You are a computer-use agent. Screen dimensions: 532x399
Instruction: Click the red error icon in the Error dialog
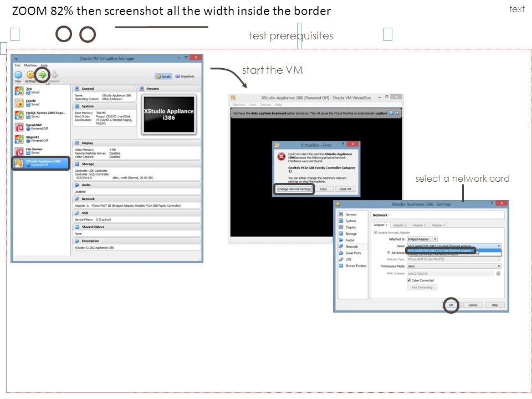tap(282, 156)
